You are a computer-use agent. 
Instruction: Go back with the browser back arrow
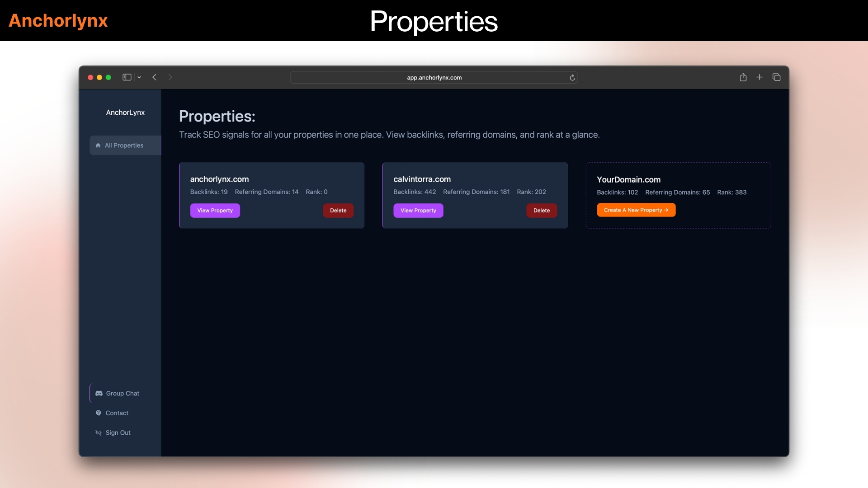(x=155, y=77)
